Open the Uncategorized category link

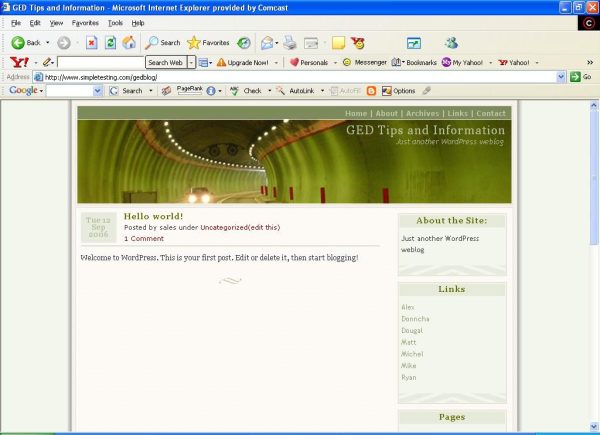click(x=224, y=227)
